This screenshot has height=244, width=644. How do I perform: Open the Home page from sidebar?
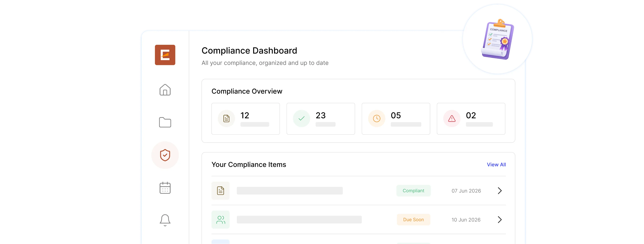pos(165,90)
